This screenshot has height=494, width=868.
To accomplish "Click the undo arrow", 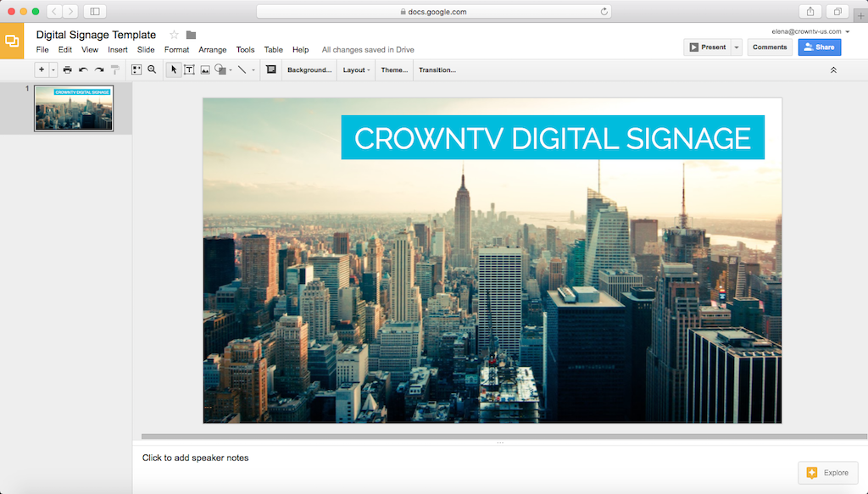I will click(x=83, y=69).
